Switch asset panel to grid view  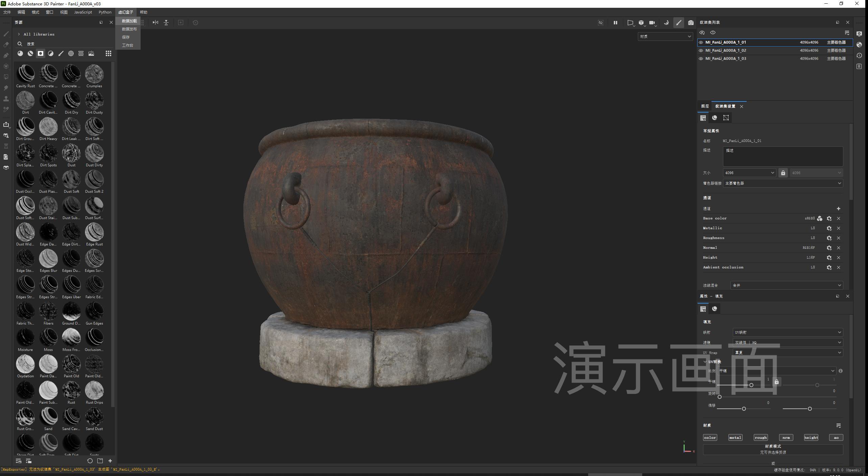(x=108, y=53)
